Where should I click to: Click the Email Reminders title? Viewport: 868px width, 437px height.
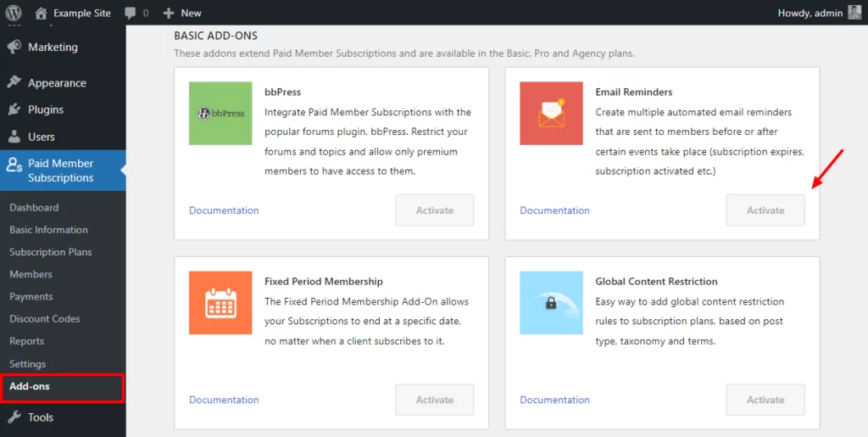click(634, 92)
